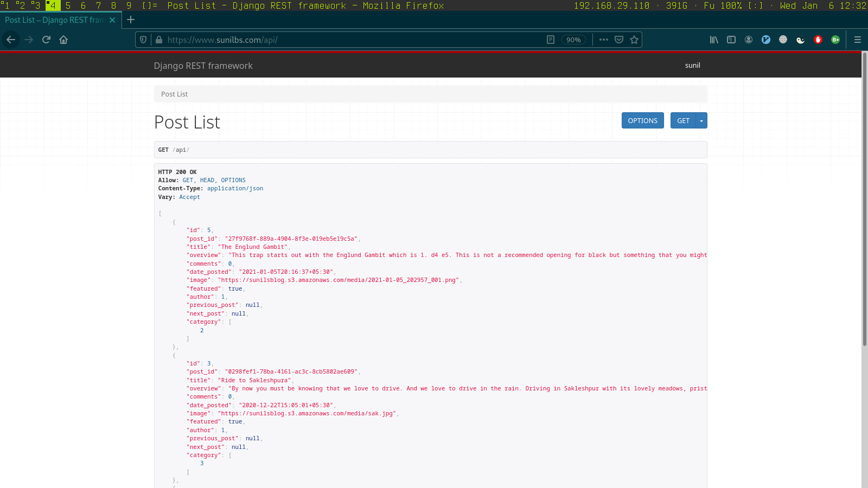868x488 pixels.
Task: Save page to Pocket
Action: pos(619,40)
